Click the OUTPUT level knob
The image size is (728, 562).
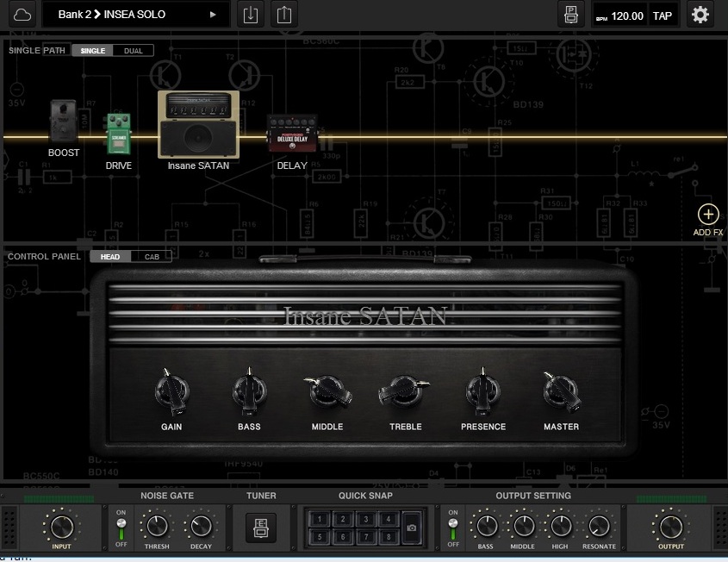tap(671, 527)
